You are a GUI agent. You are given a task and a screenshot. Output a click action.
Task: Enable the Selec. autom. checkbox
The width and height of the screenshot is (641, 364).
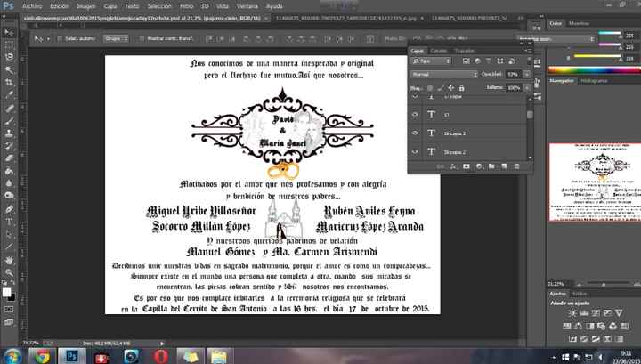point(60,38)
